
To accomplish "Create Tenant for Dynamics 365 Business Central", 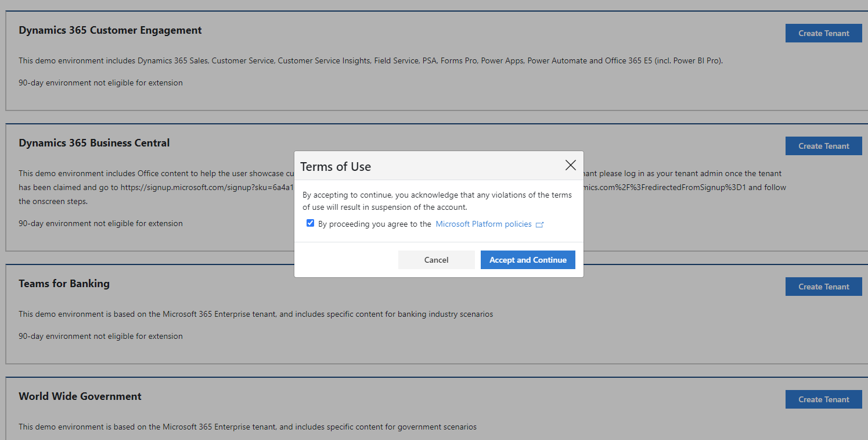I will click(823, 146).
